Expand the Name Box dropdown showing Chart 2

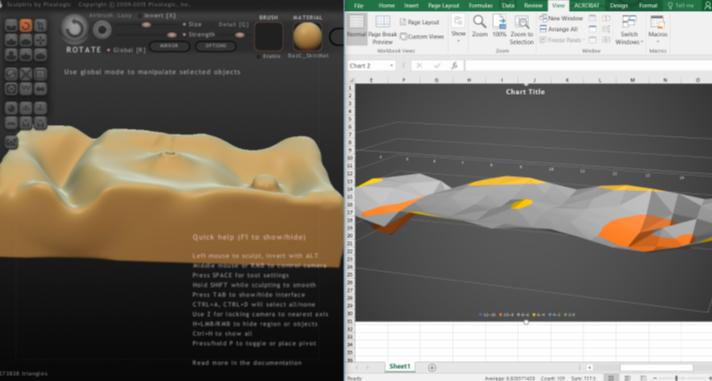point(392,66)
